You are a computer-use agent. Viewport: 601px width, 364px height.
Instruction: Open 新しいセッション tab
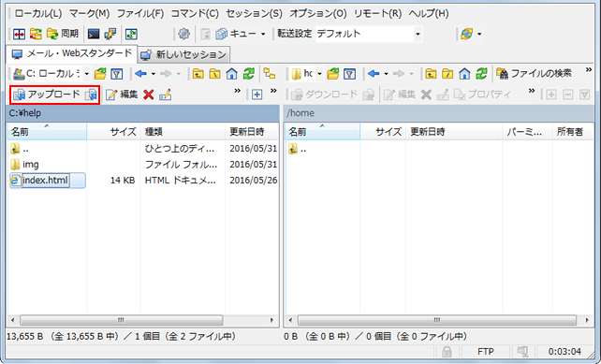click(184, 55)
